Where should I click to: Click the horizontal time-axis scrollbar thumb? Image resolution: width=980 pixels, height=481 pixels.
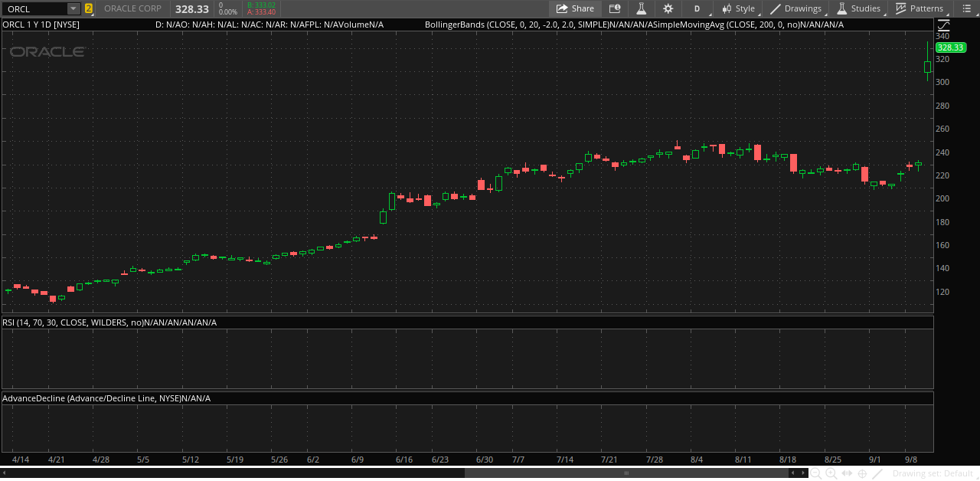(x=626, y=473)
